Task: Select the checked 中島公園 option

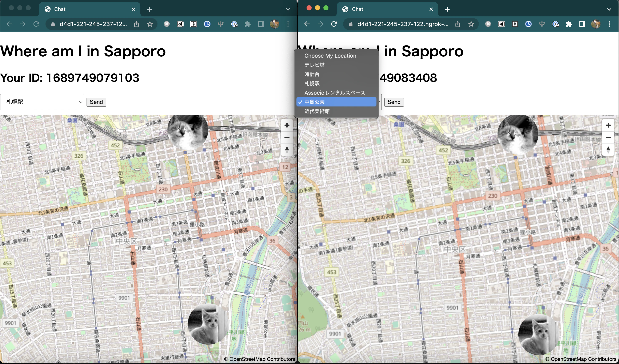Action: point(336,102)
